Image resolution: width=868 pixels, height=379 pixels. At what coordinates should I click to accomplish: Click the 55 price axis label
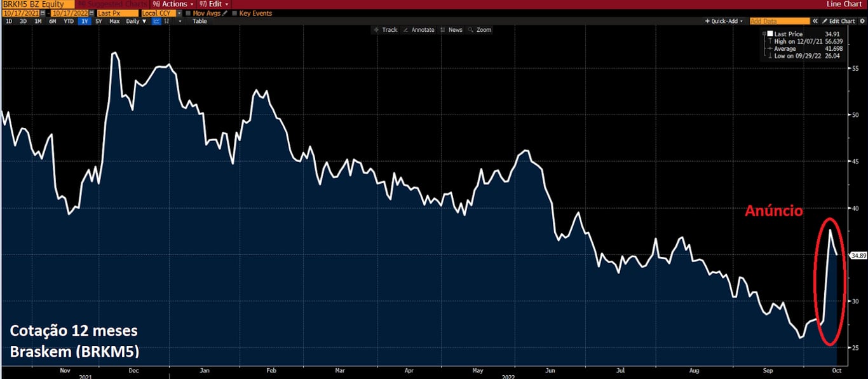855,68
